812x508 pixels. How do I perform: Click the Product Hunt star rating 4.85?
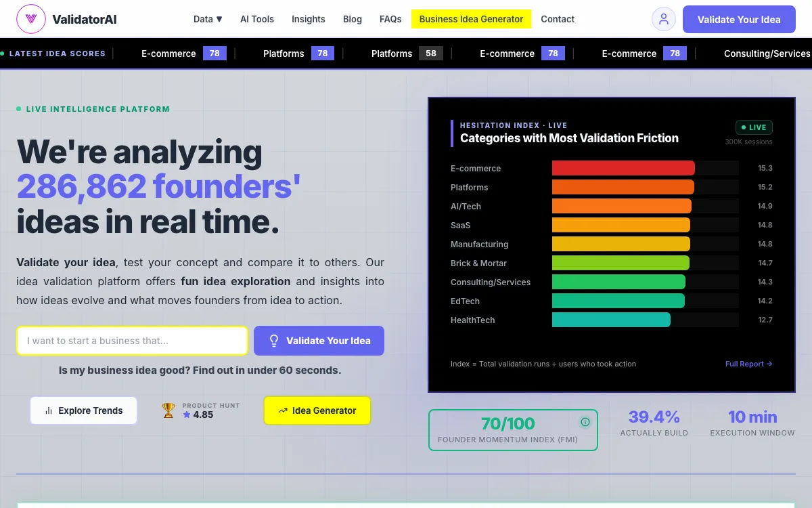tap(198, 415)
